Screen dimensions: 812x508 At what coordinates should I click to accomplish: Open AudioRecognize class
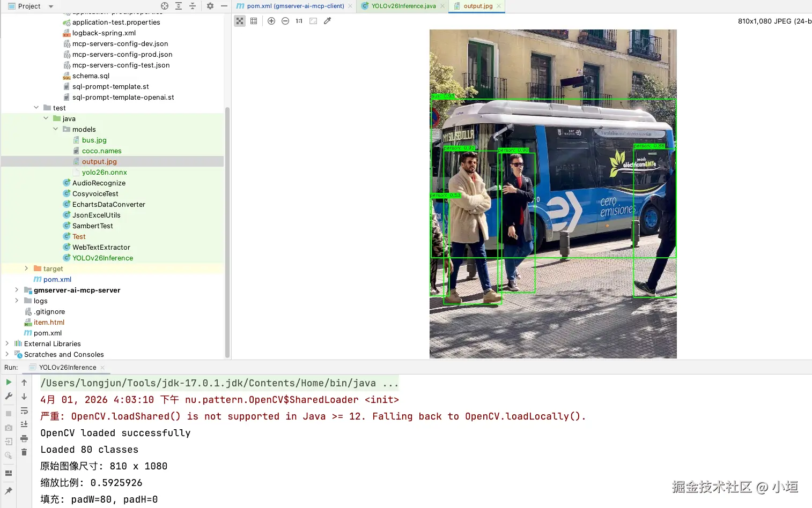click(x=99, y=183)
